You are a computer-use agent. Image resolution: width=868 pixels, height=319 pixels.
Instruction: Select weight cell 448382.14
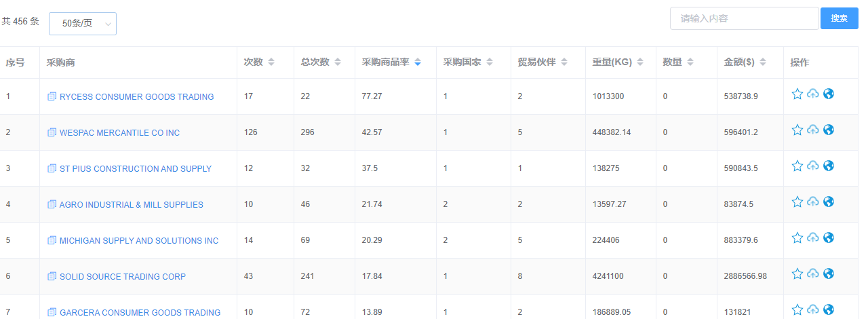point(612,132)
